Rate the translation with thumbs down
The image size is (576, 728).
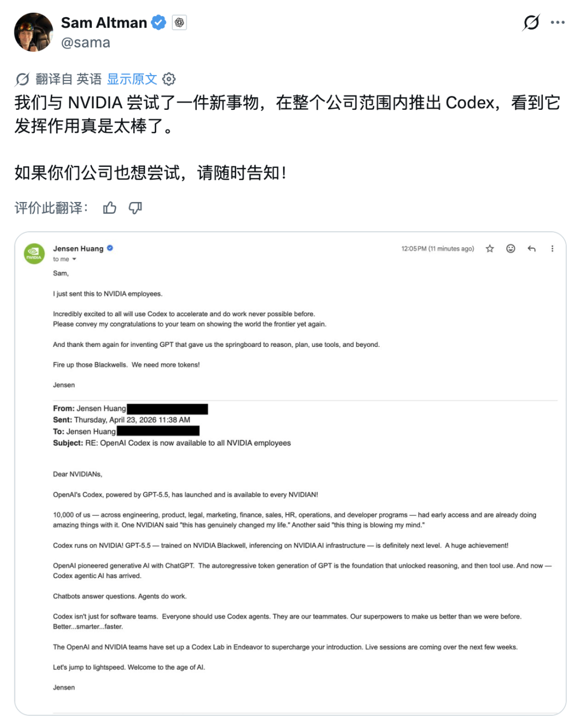click(x=135, y=208)
